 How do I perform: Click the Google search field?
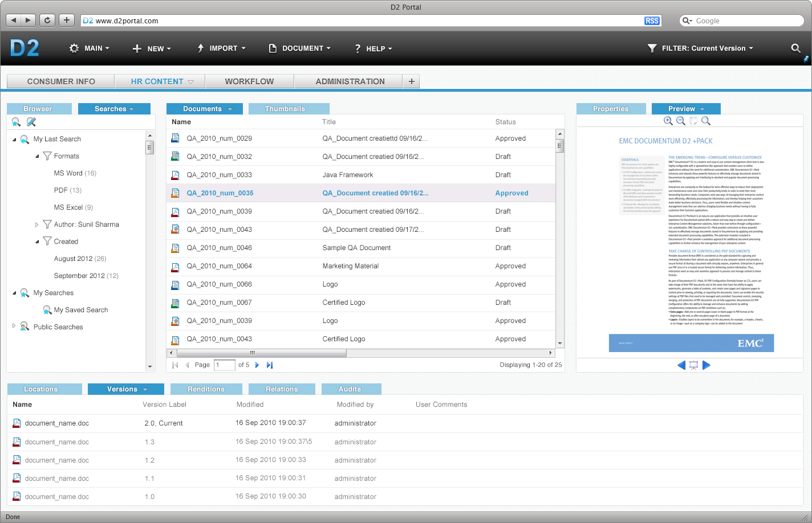point(741,21)
